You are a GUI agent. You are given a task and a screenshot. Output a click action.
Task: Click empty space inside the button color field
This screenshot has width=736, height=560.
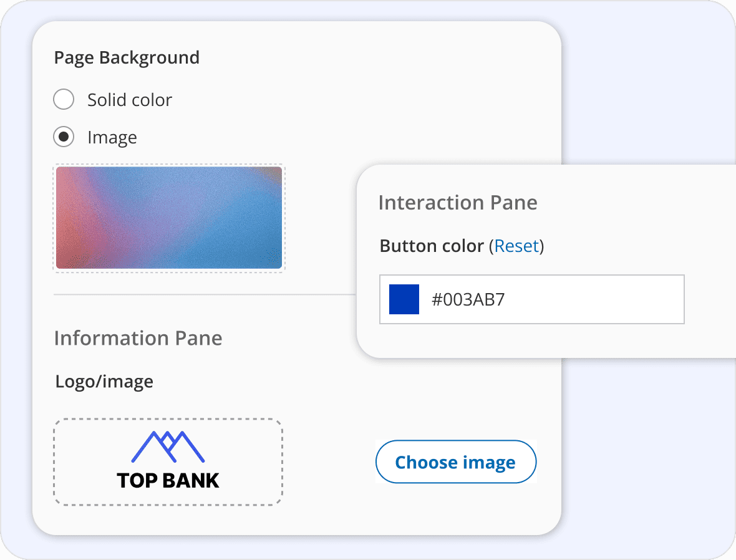(596, 299)
